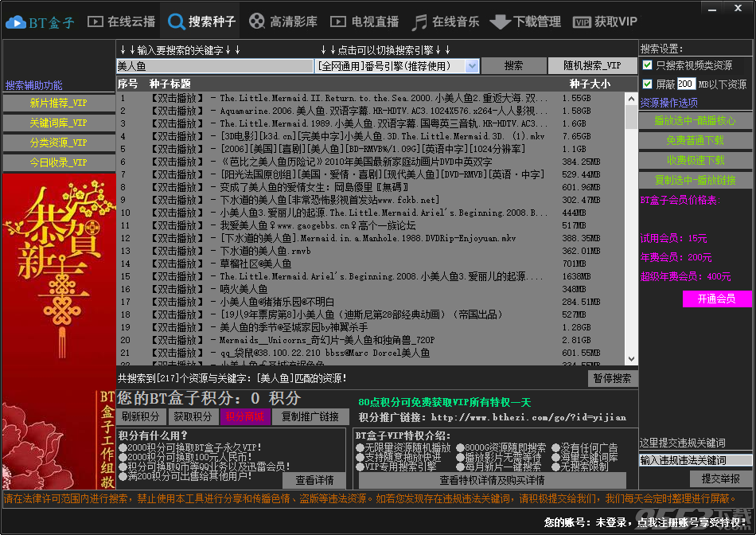This screenshot has width=756, height=535.
Task: Switch to 电视直播 live TV
Action: click(364, 21)
